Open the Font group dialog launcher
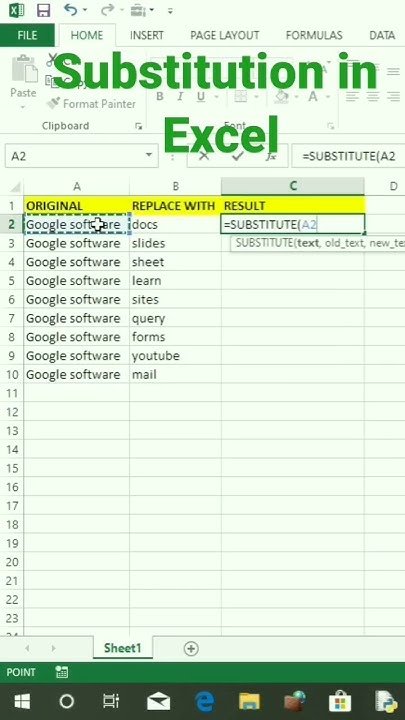Screen dimensions: 405x720 [330, 126]
